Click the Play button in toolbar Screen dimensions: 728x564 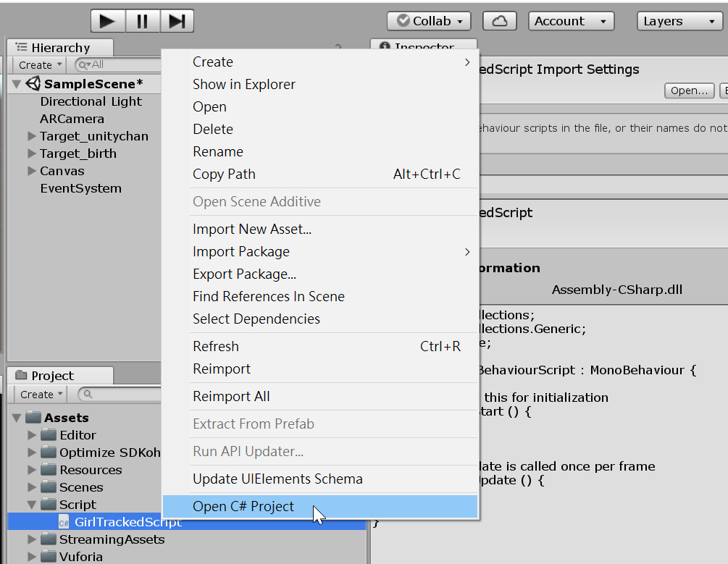(108, 21)
